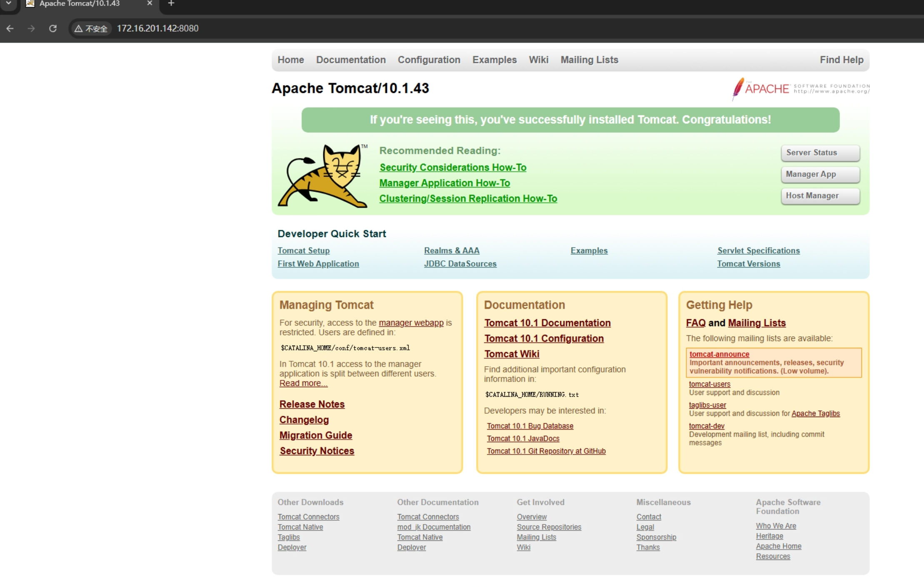The width and height of the screenshot is (924, 587).
Task: Open mod_jk Documentation link
Action: coord(434,527)
